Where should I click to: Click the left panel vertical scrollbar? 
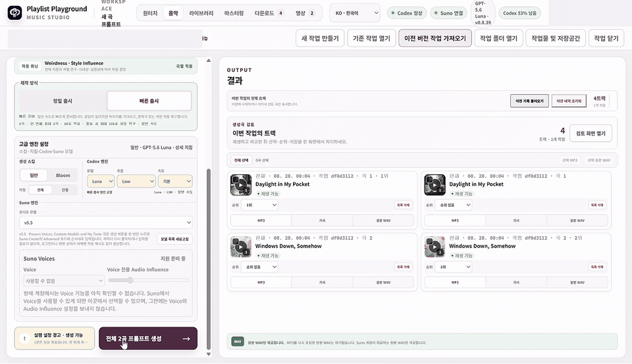pos(209,258)
